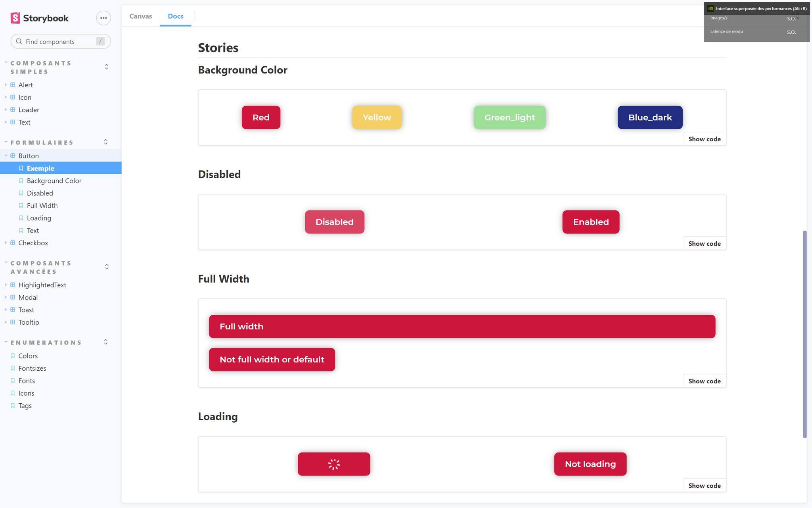This screenshot has height=508, width=812.
Task: Focus the Find components search field
Action: (x=61, y=41)
